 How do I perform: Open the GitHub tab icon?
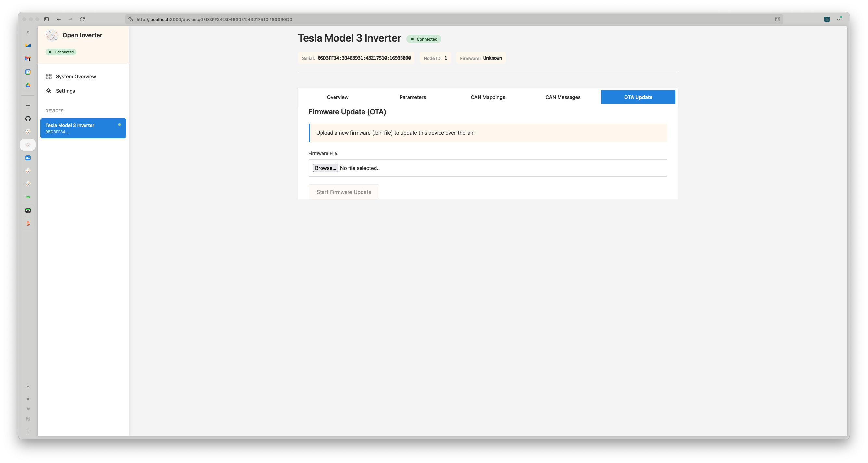tap(28, 119)
